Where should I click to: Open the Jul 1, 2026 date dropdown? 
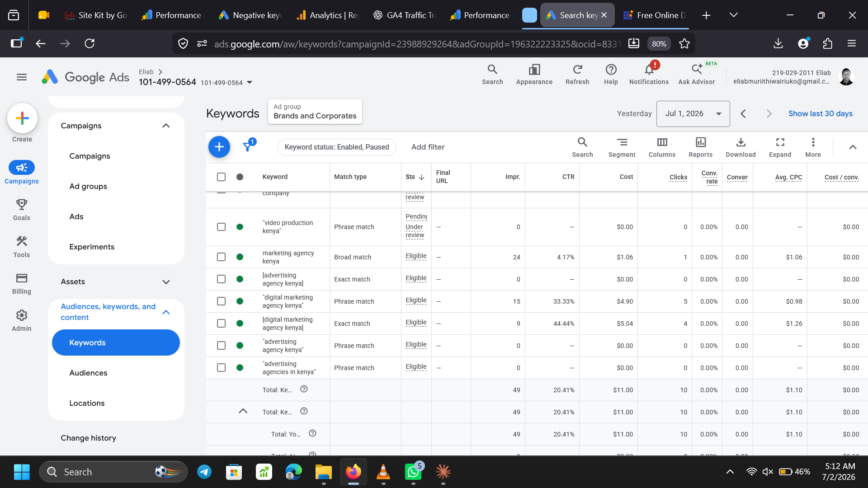tap(693, 114)
